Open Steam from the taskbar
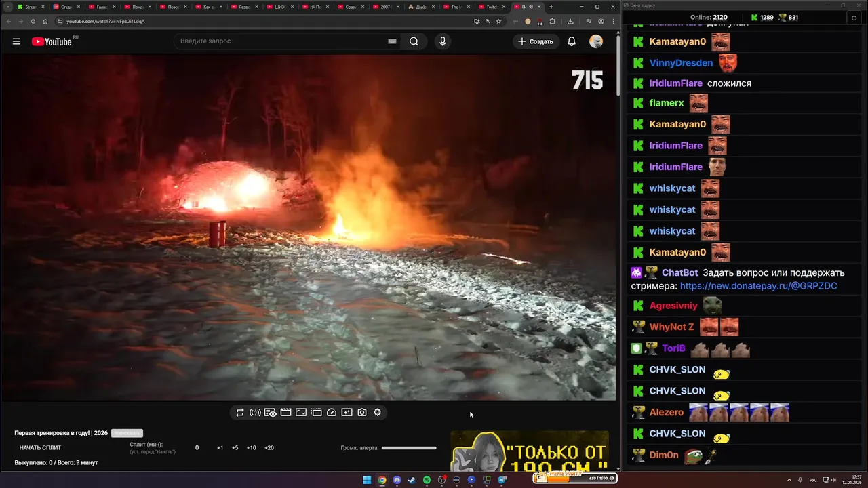868x488 pixels. tap(412, 480)
